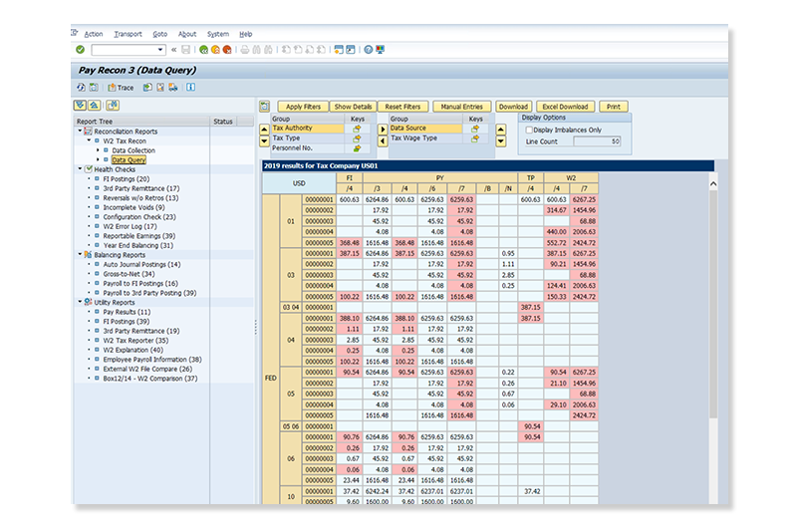Viewport: 797px width, 532px height.
Task: Click the Customize Local Layout monitor icon
Action: point(381,50)
